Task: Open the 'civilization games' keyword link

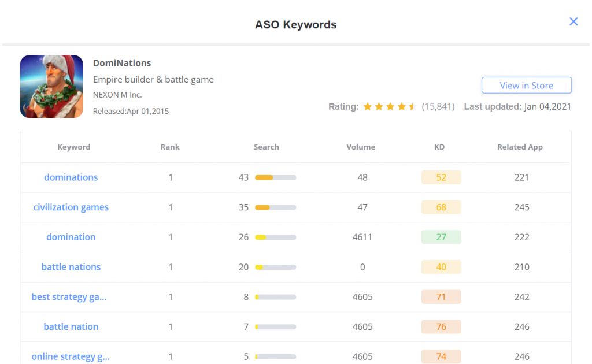Action: (71, 207)
